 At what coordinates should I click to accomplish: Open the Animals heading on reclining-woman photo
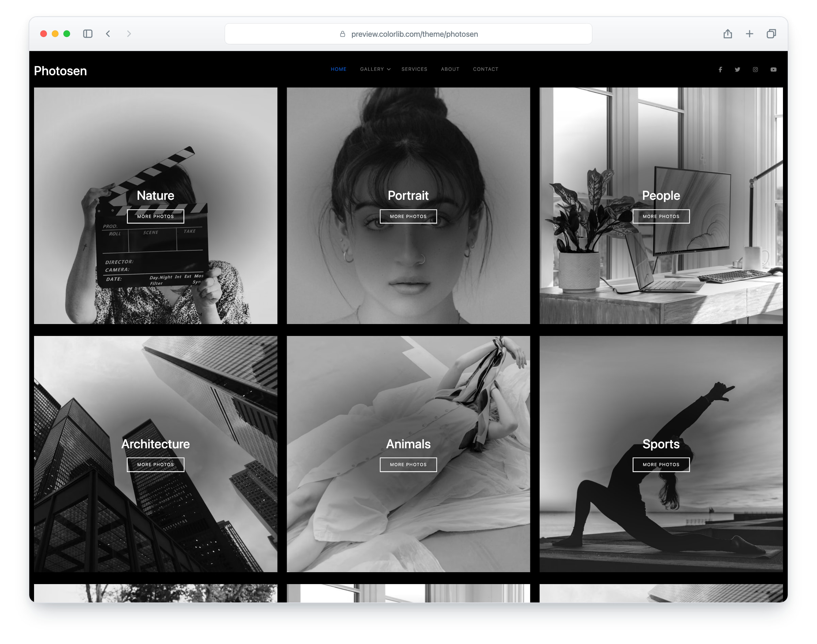tap(408, 444)
